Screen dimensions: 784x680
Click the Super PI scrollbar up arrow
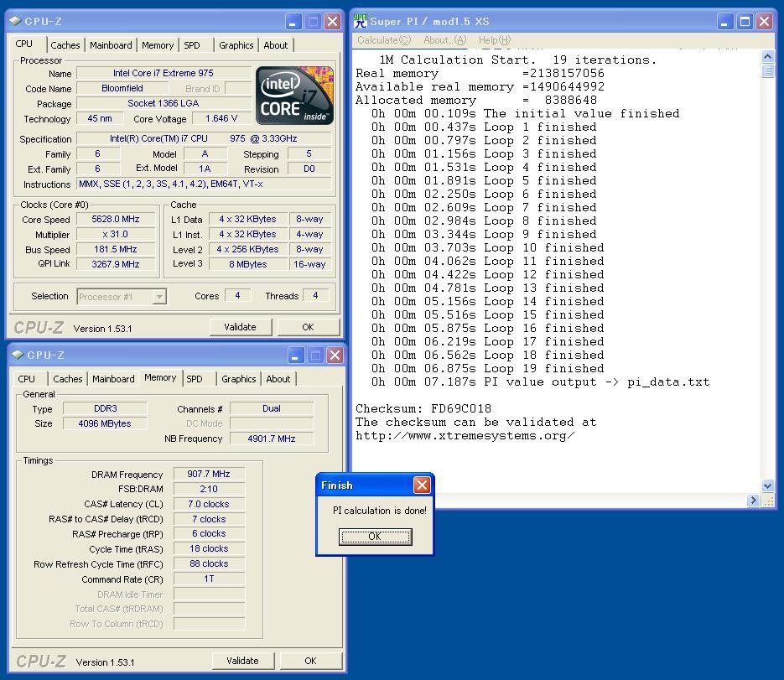click(x=767, y=57)
